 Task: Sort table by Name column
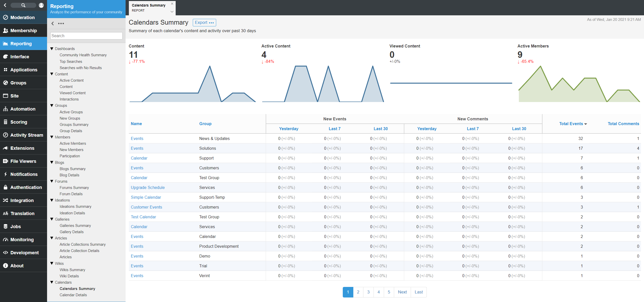[136, 124]
